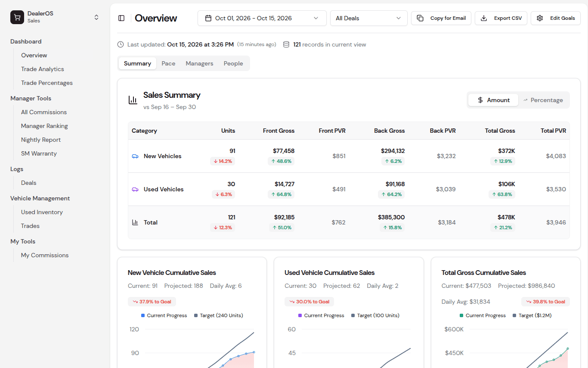Switch to the People tab
The image size is (588, 368).
[233, 63]
